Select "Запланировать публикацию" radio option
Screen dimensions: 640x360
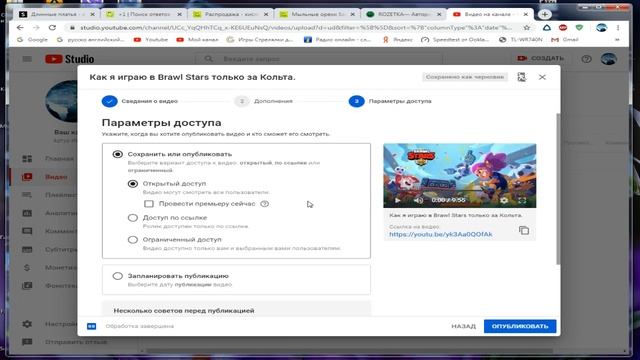118,276
